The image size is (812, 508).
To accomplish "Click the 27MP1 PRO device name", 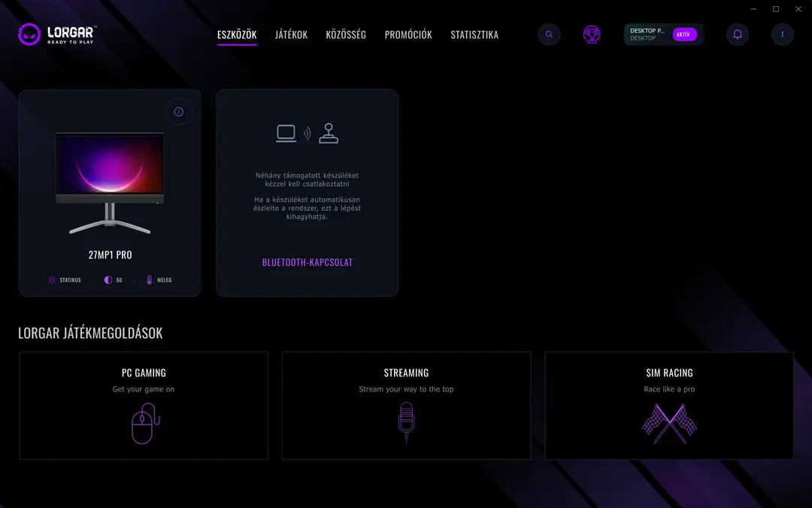I will tap(110, 255).
